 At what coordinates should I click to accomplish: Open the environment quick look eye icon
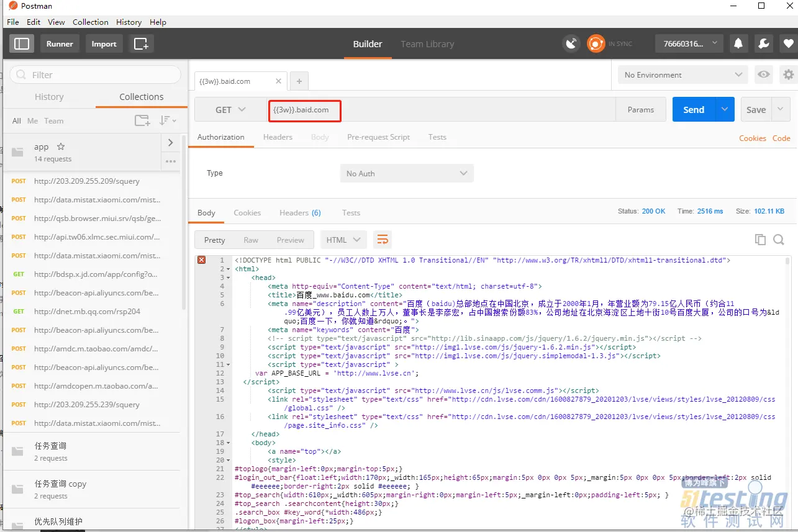click(764, 74)
